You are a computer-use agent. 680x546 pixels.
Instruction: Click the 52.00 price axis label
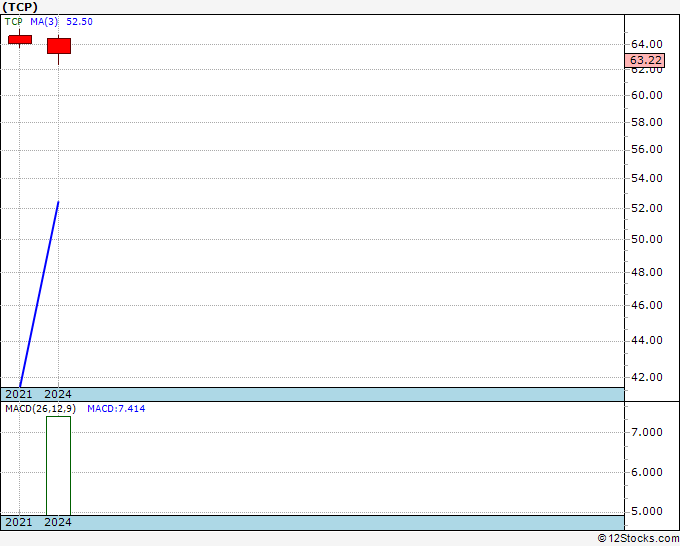(647, 208)
